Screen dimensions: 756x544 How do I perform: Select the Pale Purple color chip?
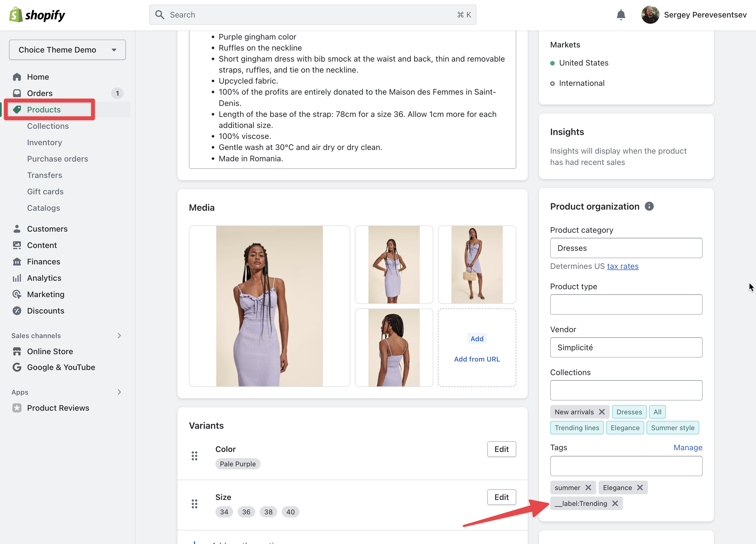[238, 464]
